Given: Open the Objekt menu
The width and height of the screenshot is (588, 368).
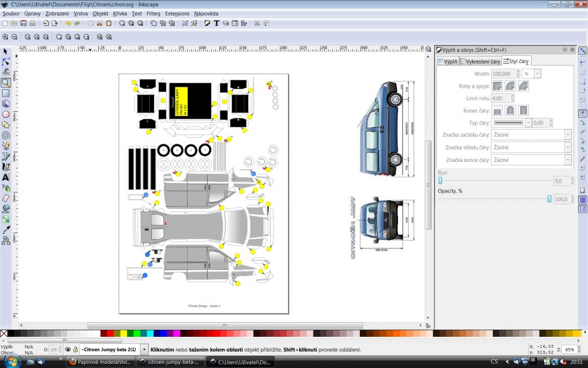Looking at the screenshot, I should coord(100,14).
